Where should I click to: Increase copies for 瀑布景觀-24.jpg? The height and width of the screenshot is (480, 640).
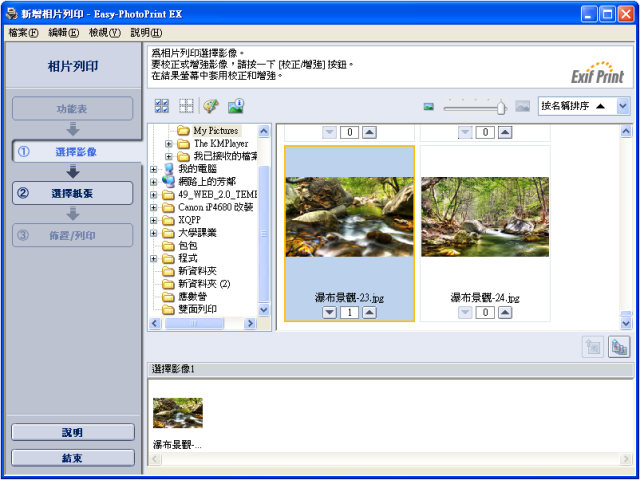click(505, 313)
